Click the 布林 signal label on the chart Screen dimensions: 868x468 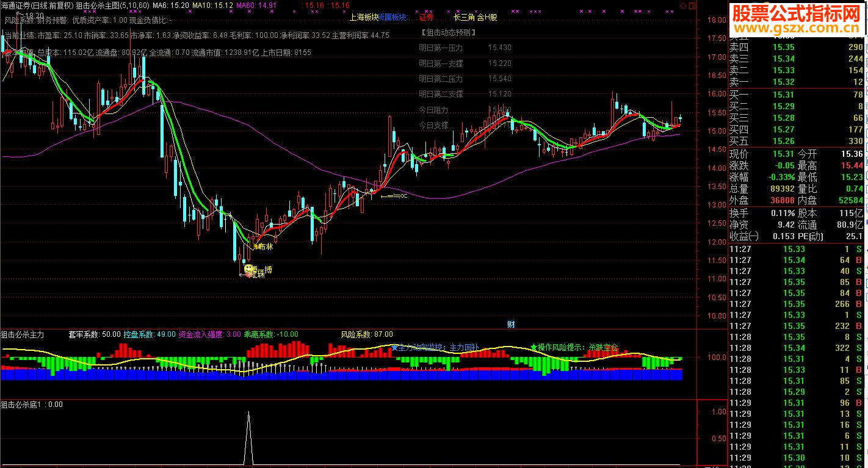pos(265,247)
